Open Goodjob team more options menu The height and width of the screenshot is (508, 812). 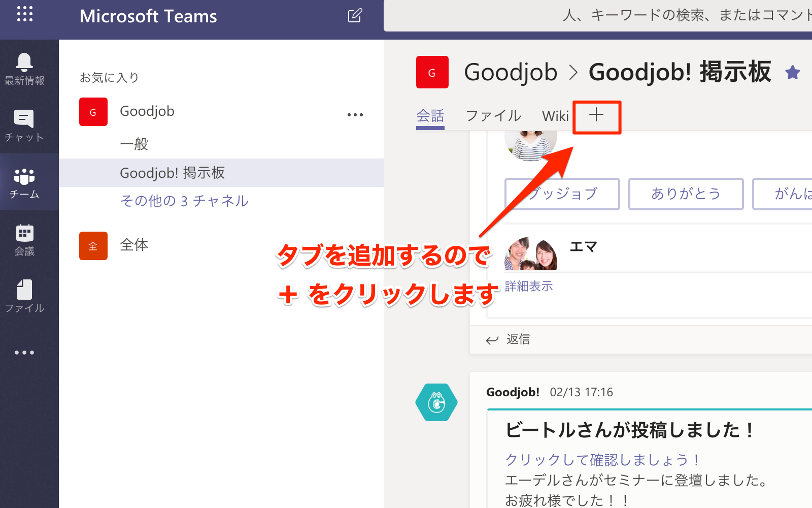[355, 115]
